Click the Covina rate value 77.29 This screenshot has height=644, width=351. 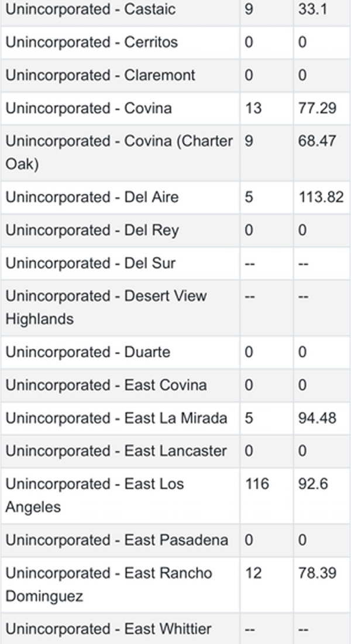point(317,108)
